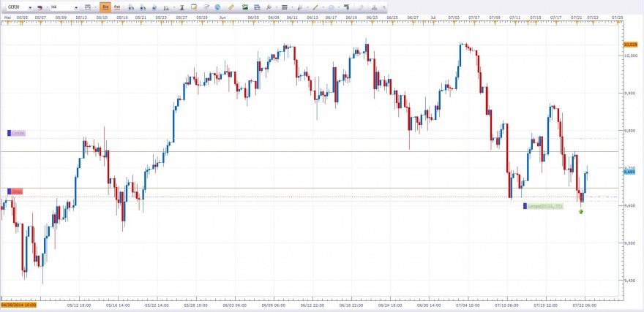
Task: Select the ellipse shape drawing tool
Action: pos(331,7)
